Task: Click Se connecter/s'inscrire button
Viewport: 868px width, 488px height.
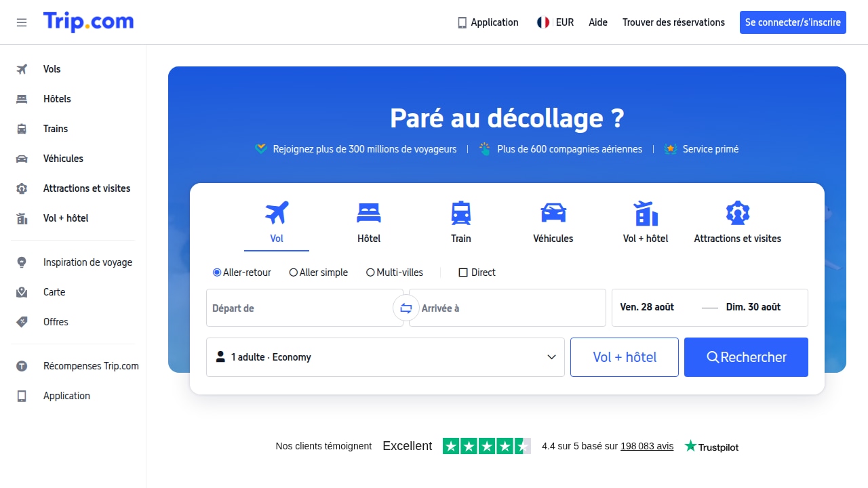Action: (x=793, y=22)
